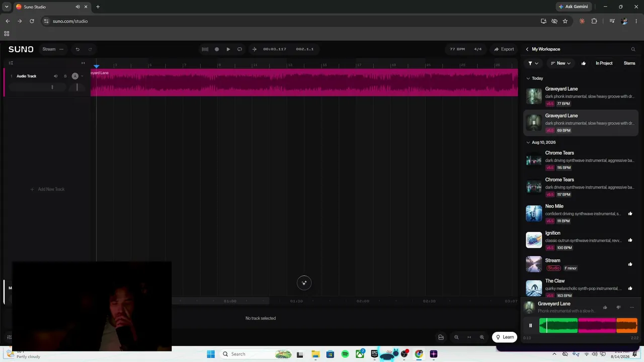Switch to the In Project filter
The height and width of the screenshot is (362, 644).
coord(604,63)
